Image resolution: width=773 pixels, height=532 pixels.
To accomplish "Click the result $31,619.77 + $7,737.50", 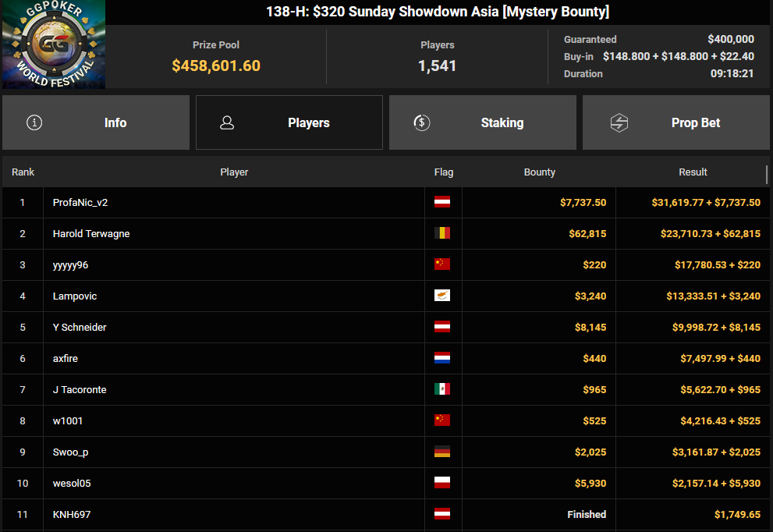I will [x=706, y=202].
